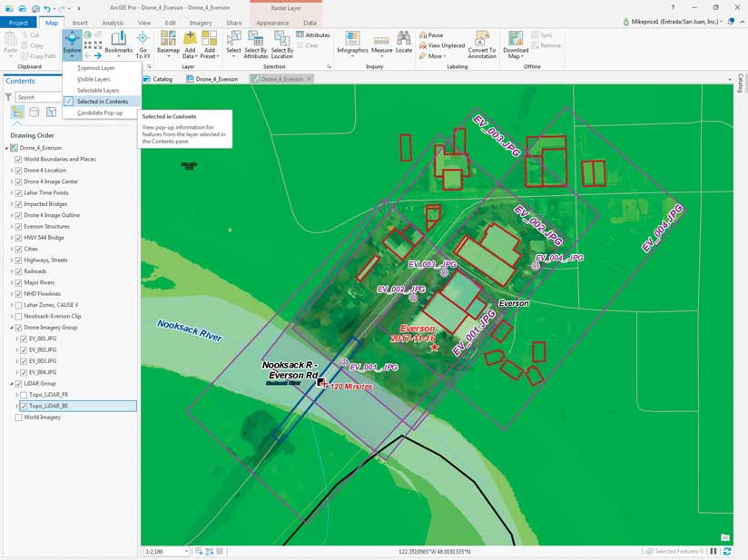Open Select By Location

(282, 44)
